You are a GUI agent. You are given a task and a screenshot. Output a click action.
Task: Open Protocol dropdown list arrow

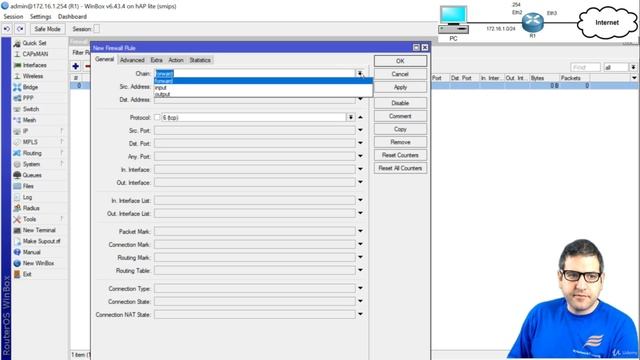pos(351,118)
